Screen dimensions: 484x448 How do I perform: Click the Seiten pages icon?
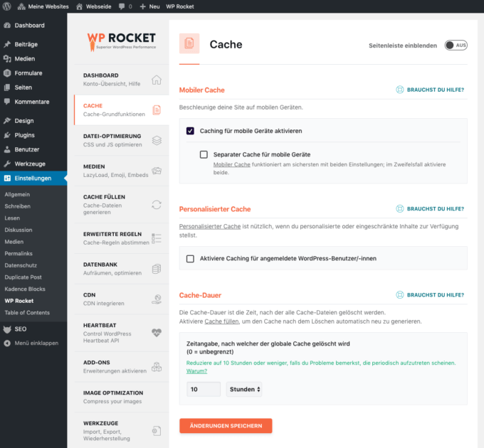(x=7, y=87)
